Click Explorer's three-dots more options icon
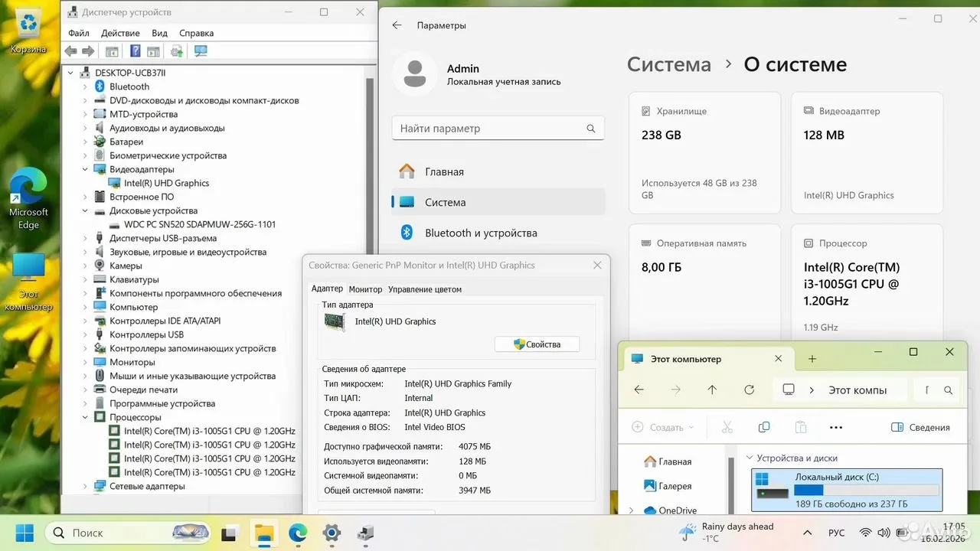 pyautogui.click(x=836, y=427)
